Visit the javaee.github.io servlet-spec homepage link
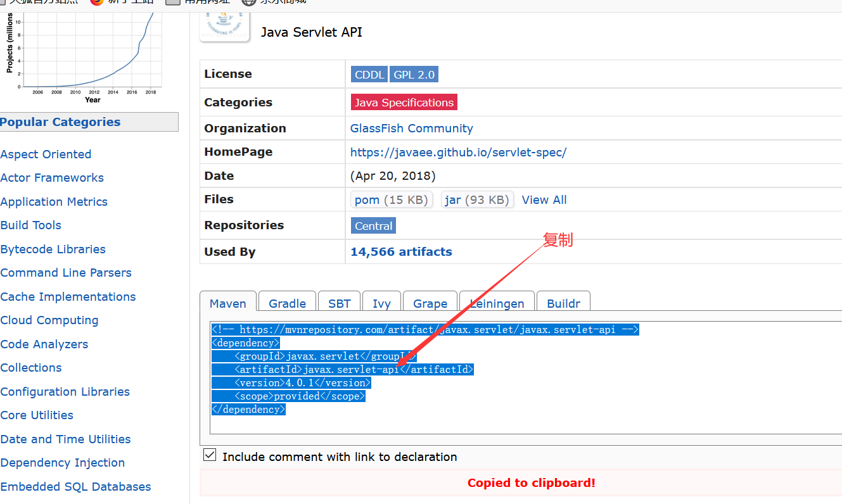The height and width of the screenshot is (504, 842). pos(459,152)
